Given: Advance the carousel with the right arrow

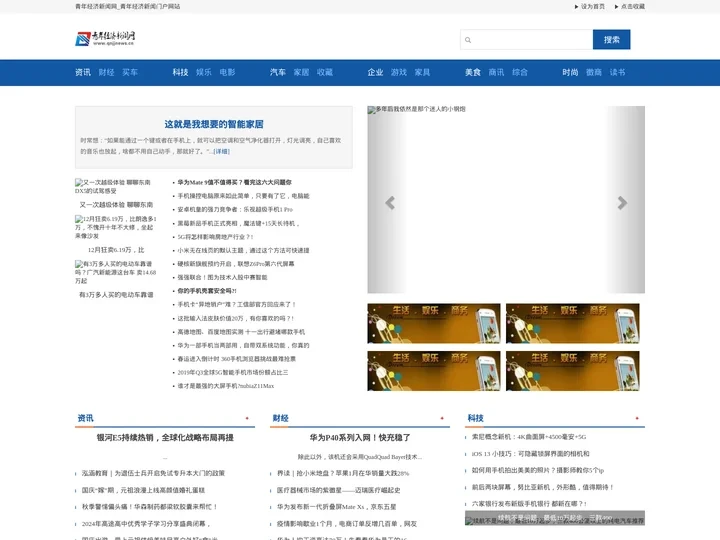Looking at the screenshot, I should tap(622, 202).
